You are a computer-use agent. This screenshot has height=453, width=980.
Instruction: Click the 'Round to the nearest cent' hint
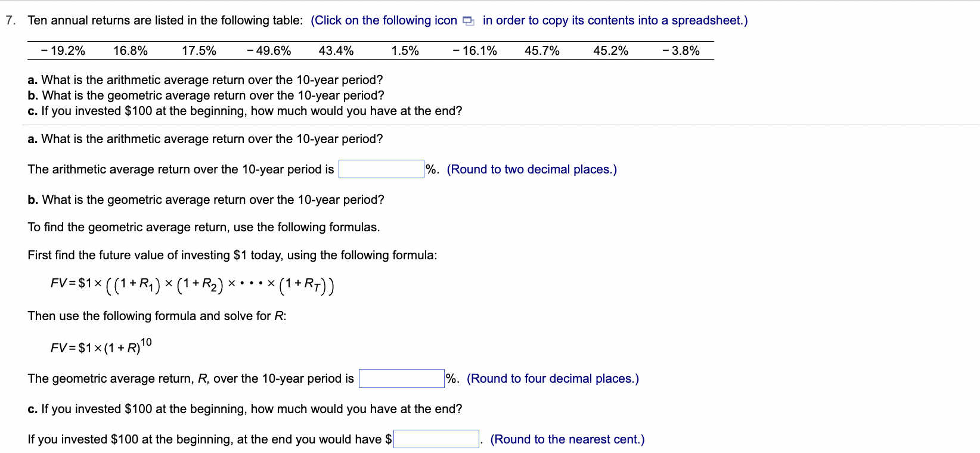pos(566,439)
